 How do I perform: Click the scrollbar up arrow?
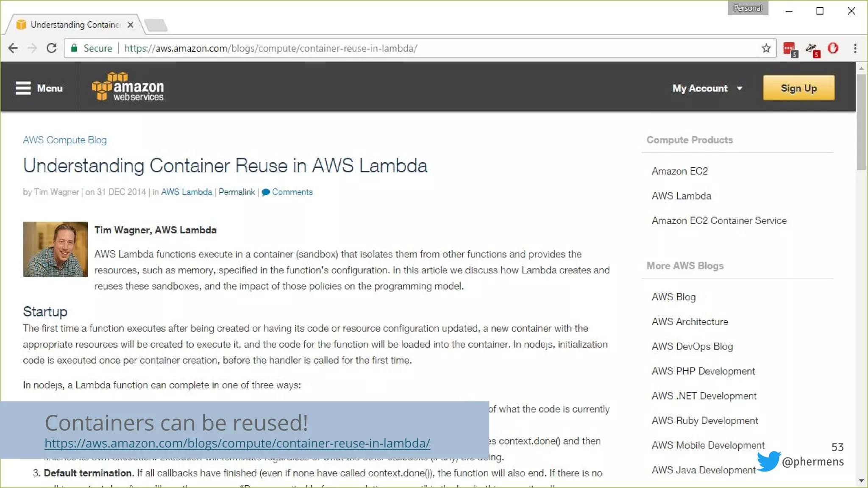(861, 68)
